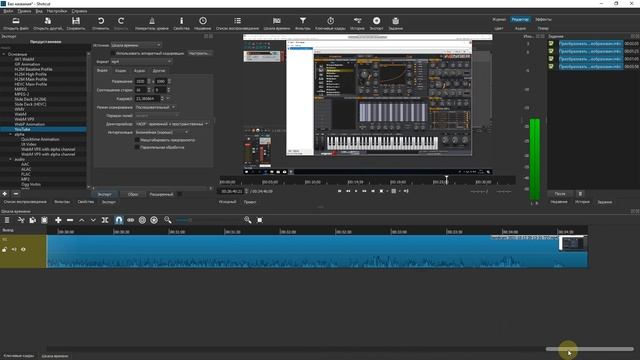Viewport: 640px width, 360px height.
Task: Open the Interpolation dropdown
Action: (162, 132)
